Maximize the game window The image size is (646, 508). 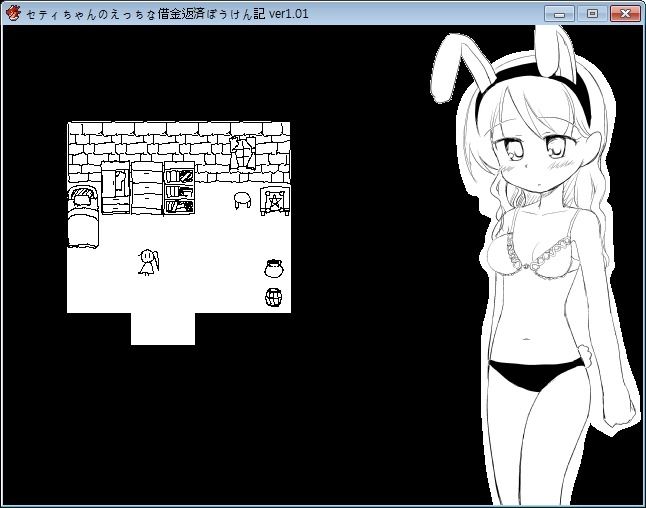pyautogui.click(x=592, y=14)
